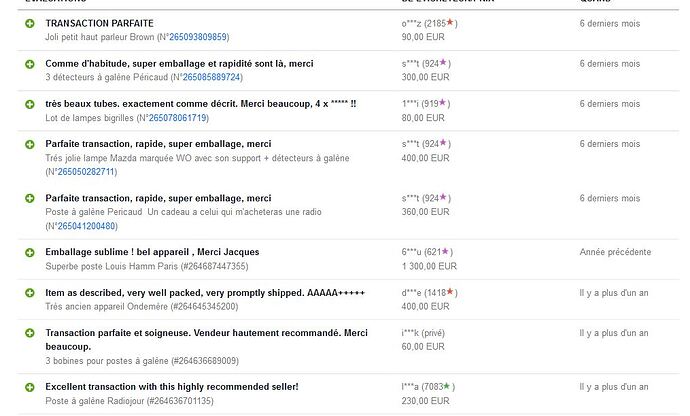Click purple star beside 1***i 919 score
Screen dimensions: 690x416
tap(443, 103)
